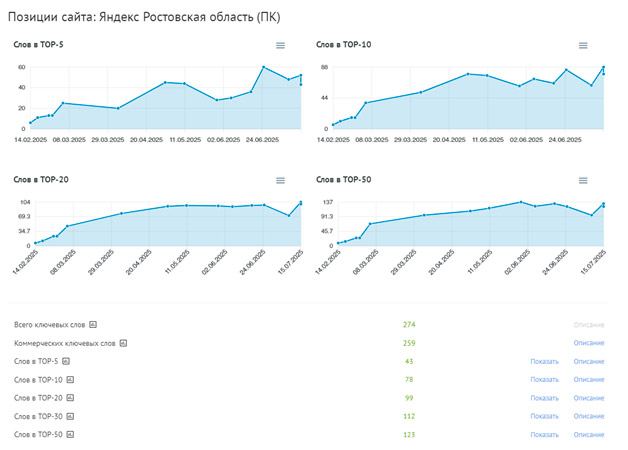
Task: Click Показать link in TOP-5 row
Action: point(545,361)
